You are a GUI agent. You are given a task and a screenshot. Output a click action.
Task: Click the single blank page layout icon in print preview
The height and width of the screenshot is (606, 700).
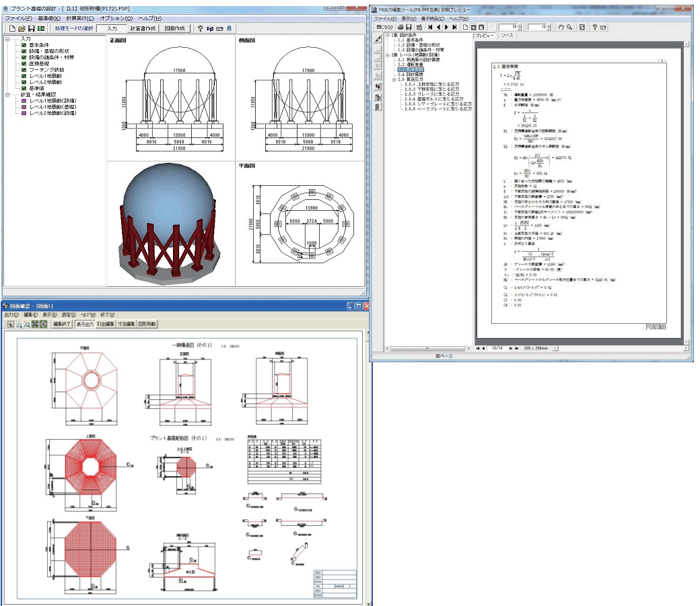point(465,27)
